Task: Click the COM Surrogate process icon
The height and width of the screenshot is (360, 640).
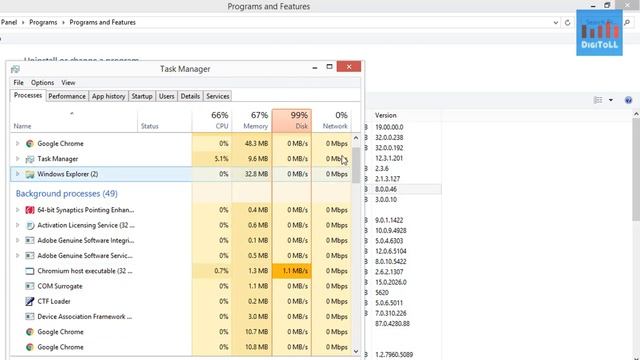Action: point(29,286)
